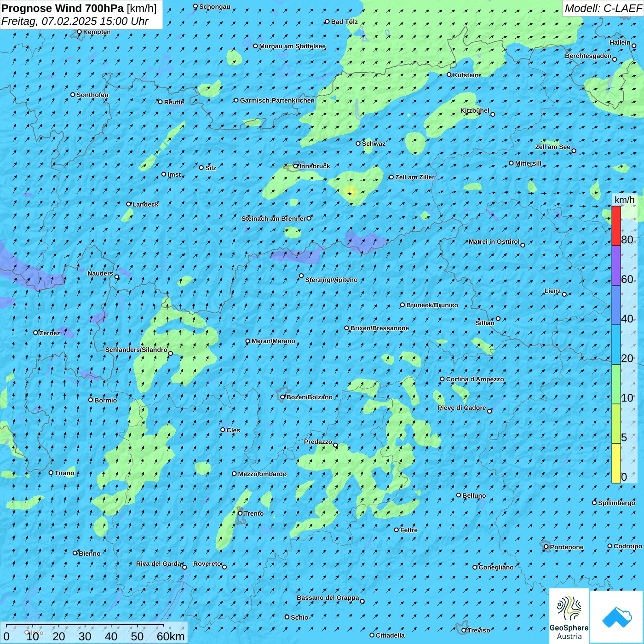This screenshot has height=644, width=644.
Task: Click the Kufstein label on the map
Action: coord(466,75)
